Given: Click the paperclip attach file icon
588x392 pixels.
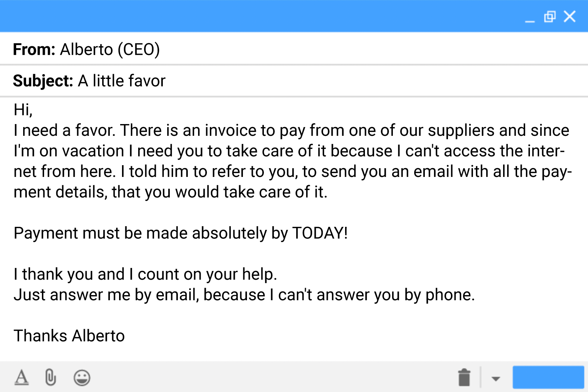Looking at the screenshot, I should [x=50, y=377].
